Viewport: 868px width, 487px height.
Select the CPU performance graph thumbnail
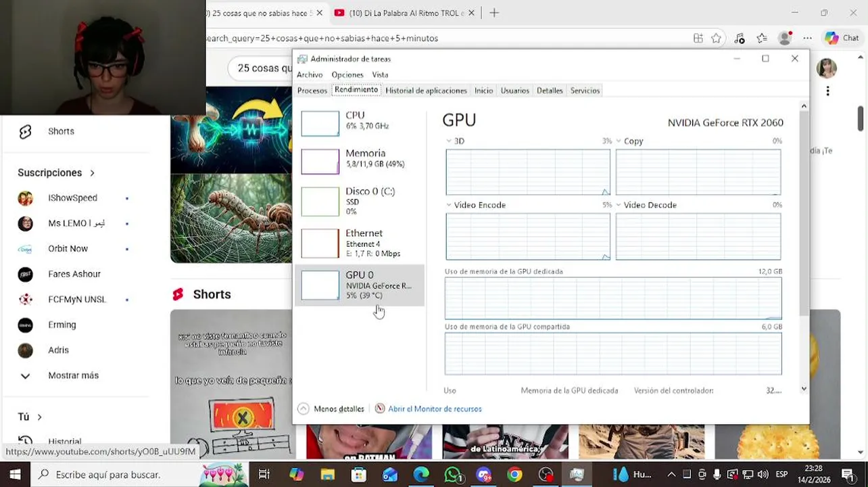320,123
